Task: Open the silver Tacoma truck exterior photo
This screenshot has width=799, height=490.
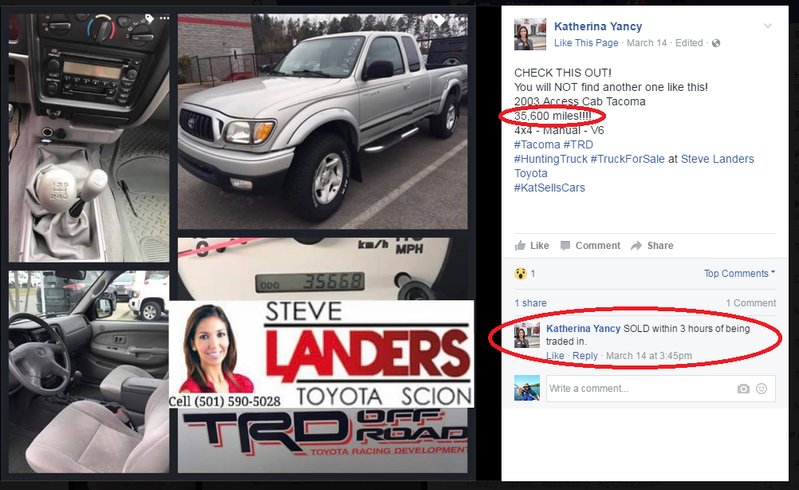Action: point(323,121)
